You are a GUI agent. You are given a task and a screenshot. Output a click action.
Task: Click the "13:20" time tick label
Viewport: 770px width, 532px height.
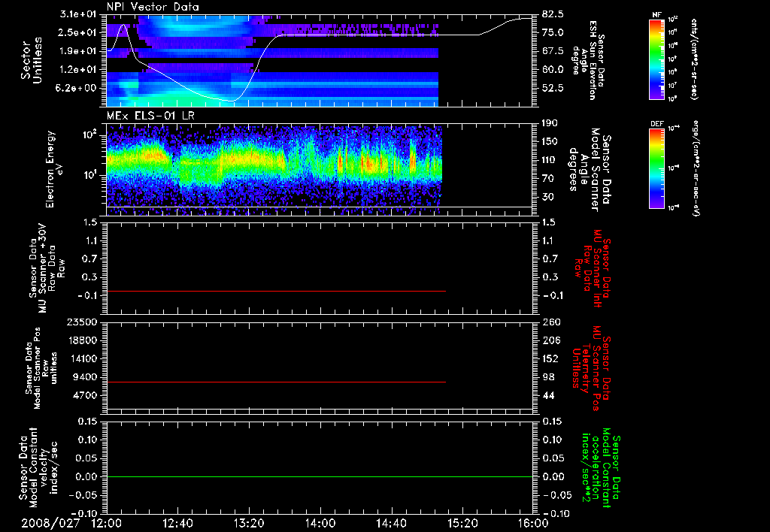[x=249, y=523]
